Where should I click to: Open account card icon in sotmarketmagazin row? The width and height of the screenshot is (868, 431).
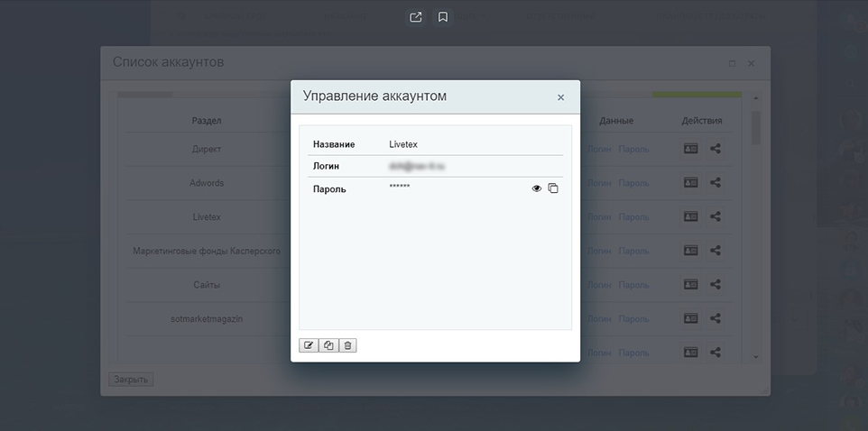coord(690,318)
